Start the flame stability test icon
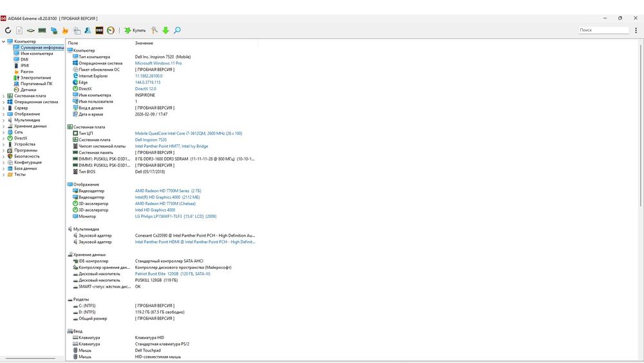The width and height of the screenshot is (644, 363). (65, 30)
